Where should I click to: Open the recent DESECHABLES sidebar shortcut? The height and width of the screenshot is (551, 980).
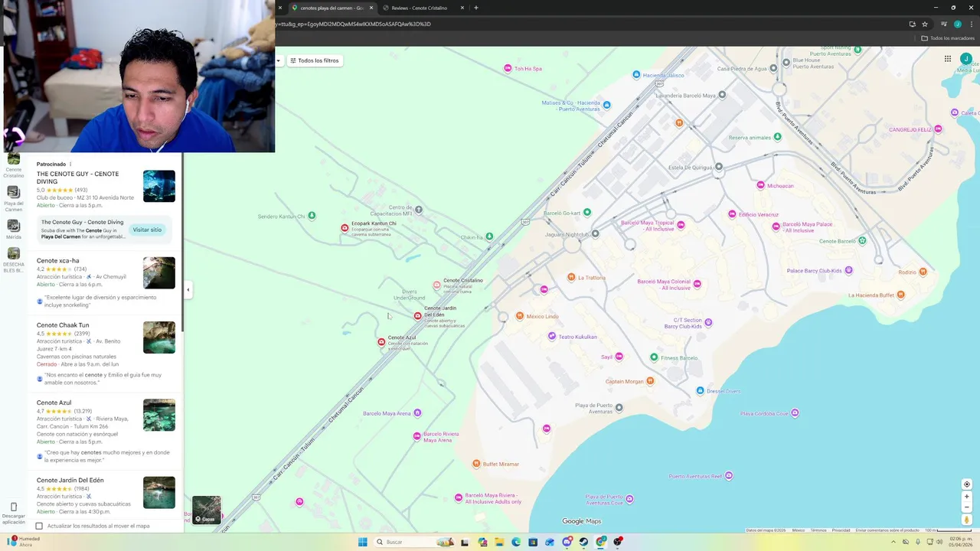coord(14,260)
